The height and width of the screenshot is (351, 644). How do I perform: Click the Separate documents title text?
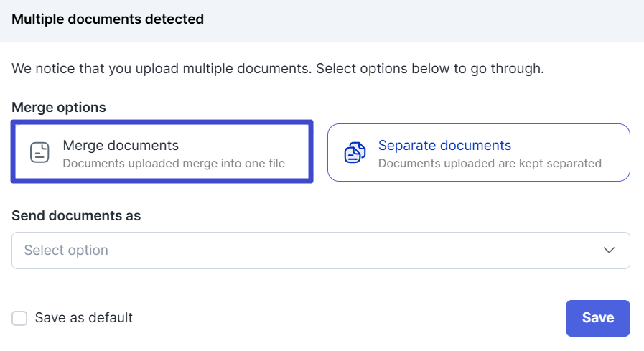pyautogui.click(x=444, y=145)
